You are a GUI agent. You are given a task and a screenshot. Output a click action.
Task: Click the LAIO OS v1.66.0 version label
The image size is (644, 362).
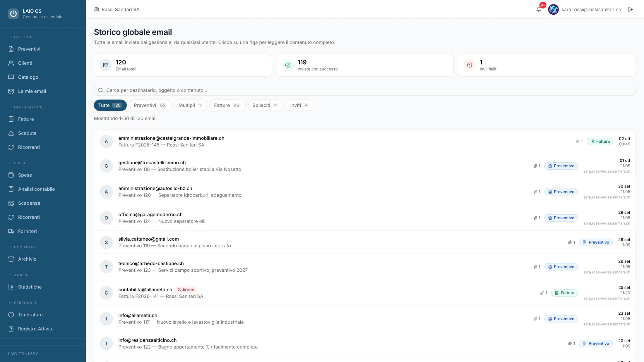coord(23,354)
